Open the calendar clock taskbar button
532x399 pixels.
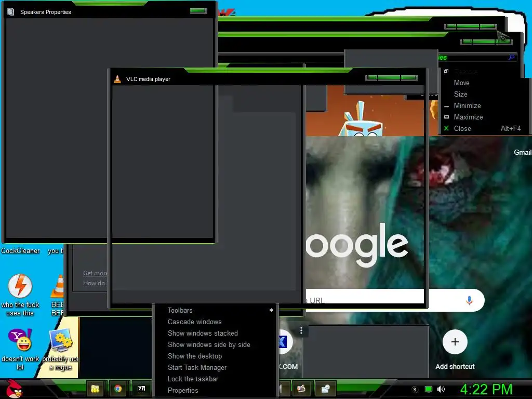[x=325, y=389]
